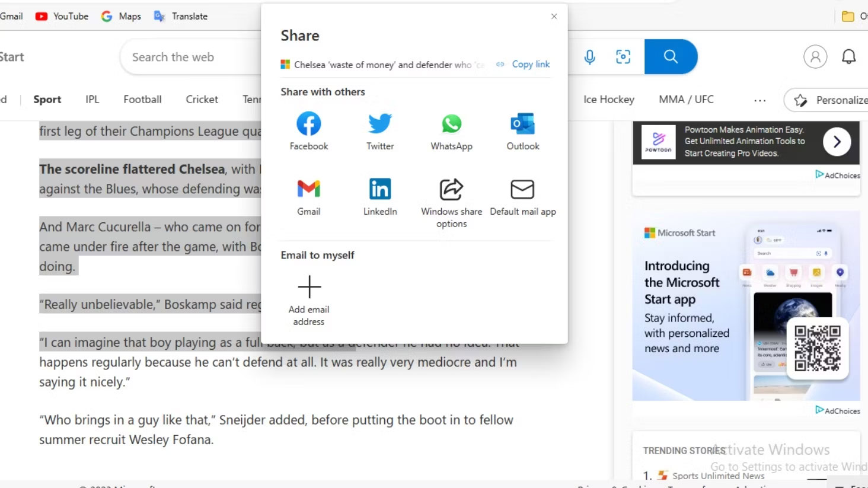Select the IPL tab
Screen dimensions: 868x488
pyautogui.click(x=92, y=100)
